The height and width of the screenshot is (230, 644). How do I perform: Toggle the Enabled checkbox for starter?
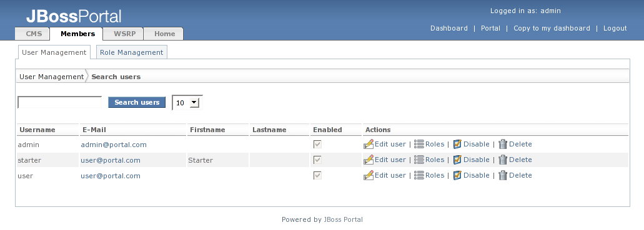tap(317, 160)
